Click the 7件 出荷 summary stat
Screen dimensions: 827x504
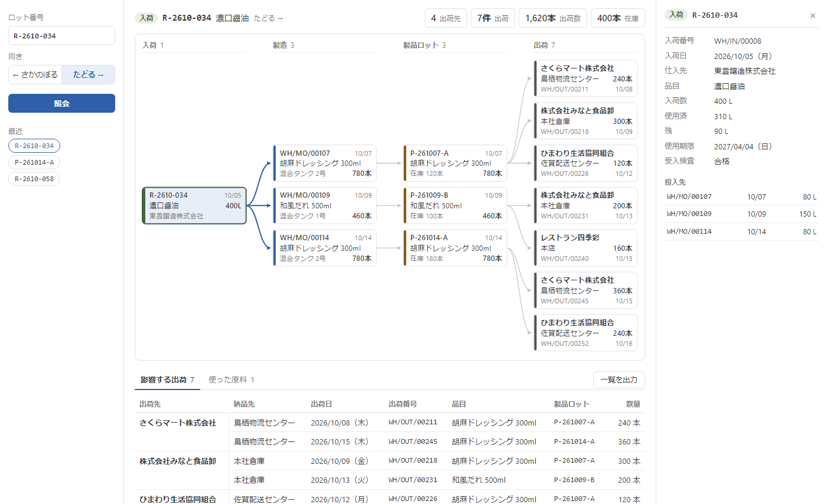coord(493,18)
